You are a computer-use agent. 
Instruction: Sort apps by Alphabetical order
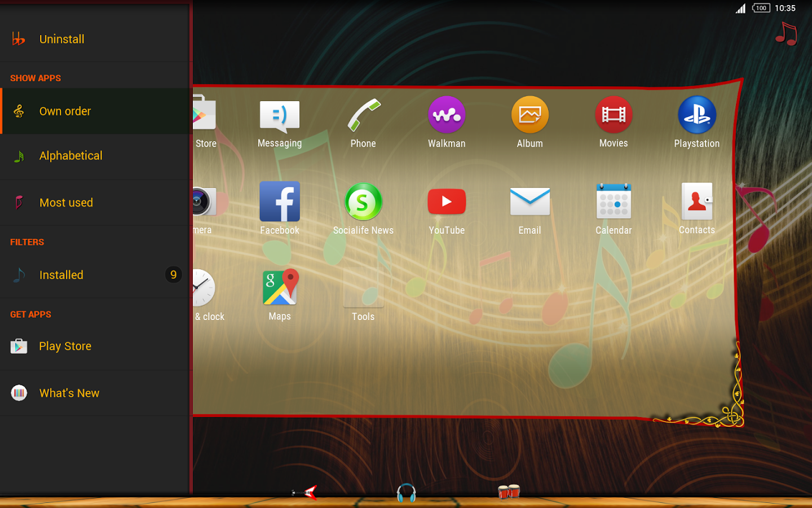95,156
